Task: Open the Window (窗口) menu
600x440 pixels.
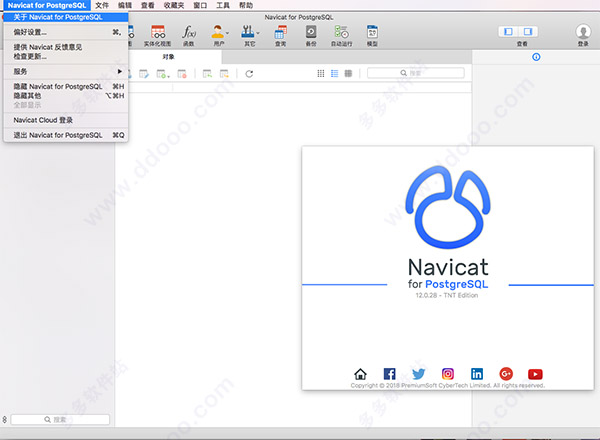Action: point(200,5)
